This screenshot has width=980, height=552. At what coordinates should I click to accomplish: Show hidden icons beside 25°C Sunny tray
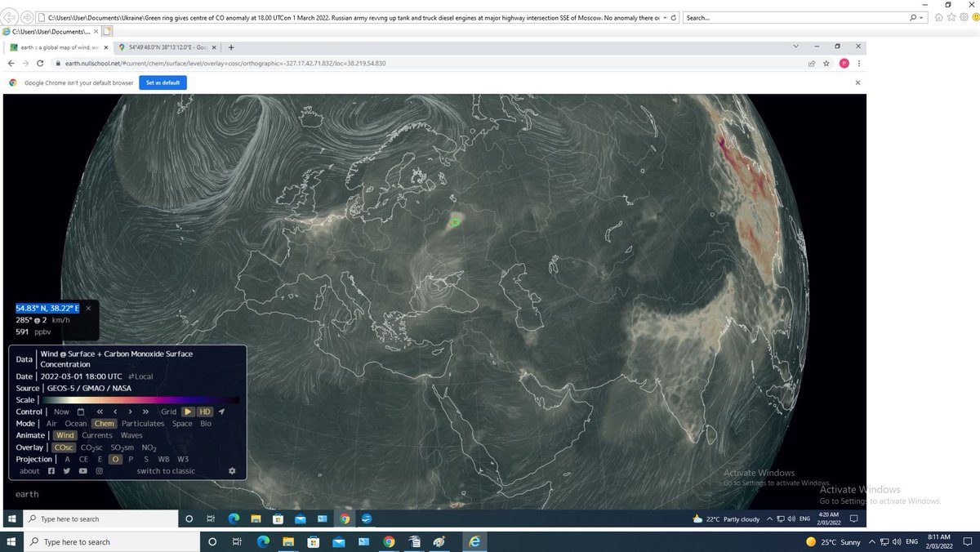(x=871, y=541)
